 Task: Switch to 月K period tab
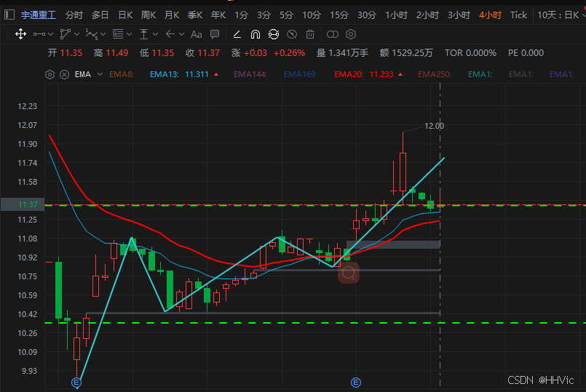(172, 15)
